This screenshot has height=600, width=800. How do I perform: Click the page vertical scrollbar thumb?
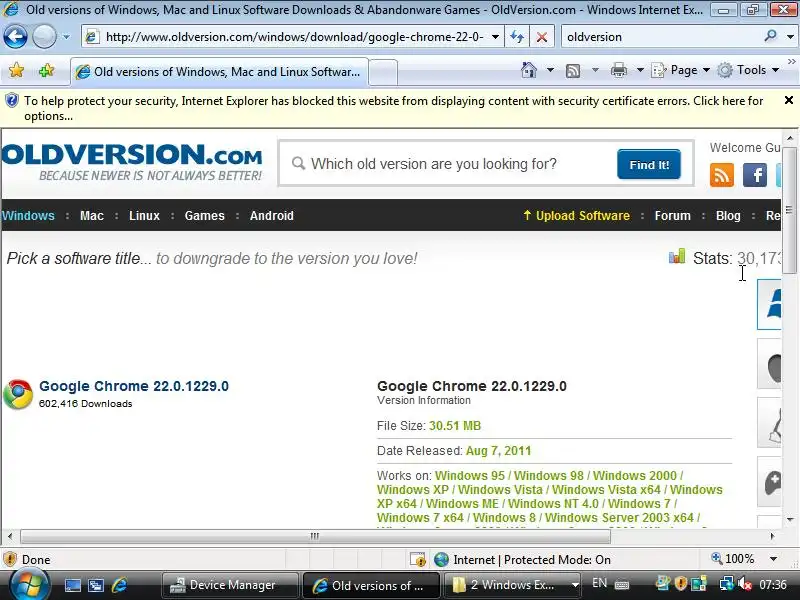pos(789,210)
